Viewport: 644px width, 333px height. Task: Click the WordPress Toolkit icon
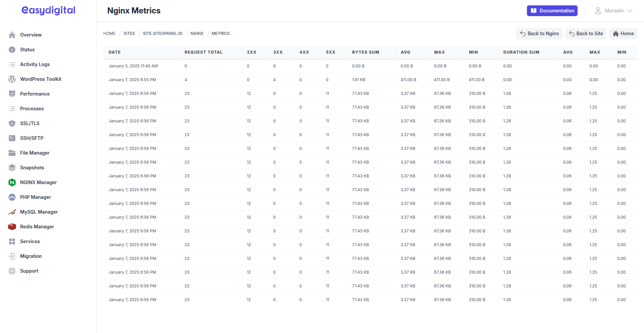pos(12,79)
